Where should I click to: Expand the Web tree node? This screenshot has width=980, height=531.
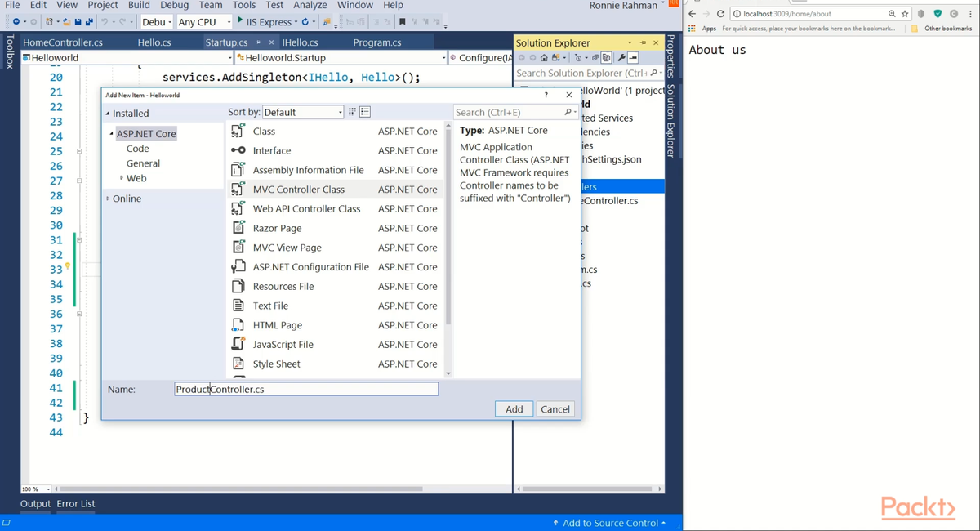coord(122,178)
